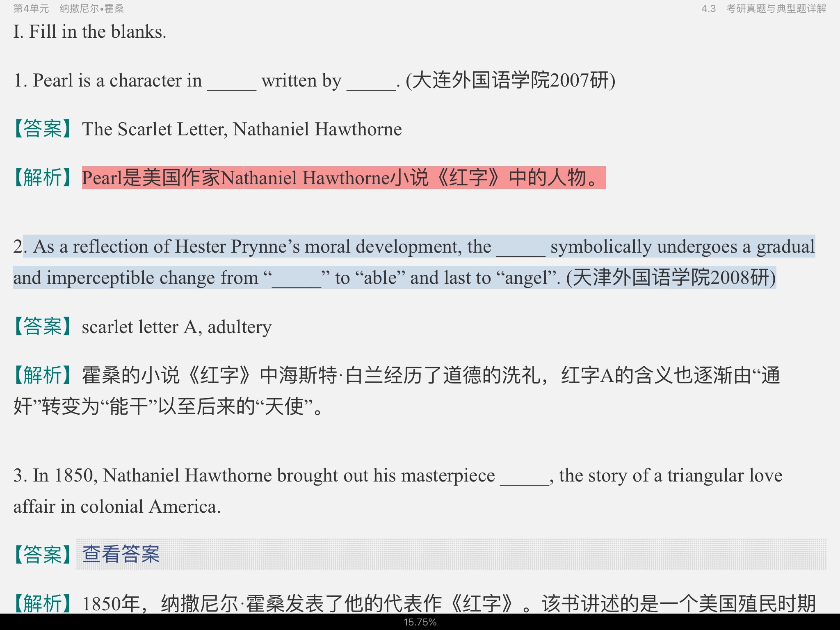This screenshot has width=840, height=630.
Task: Tap question 1 about the character Pearl
Action: 205,80
